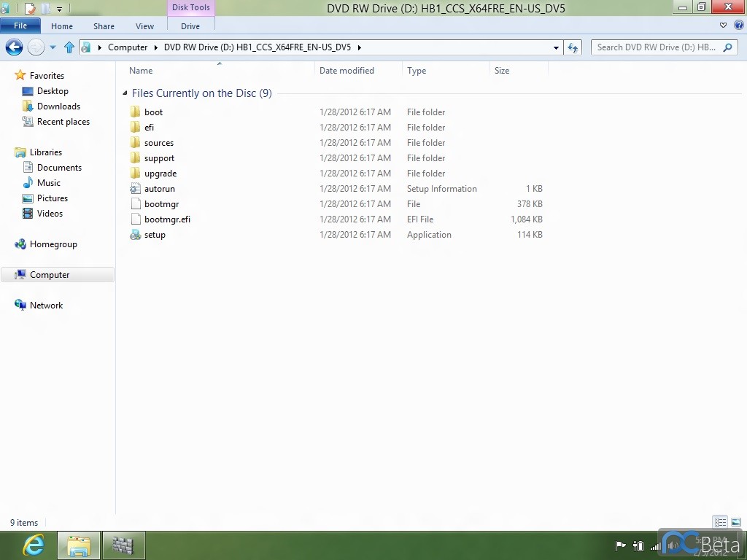Collapse the Files Currently on the Disc group

125,93
